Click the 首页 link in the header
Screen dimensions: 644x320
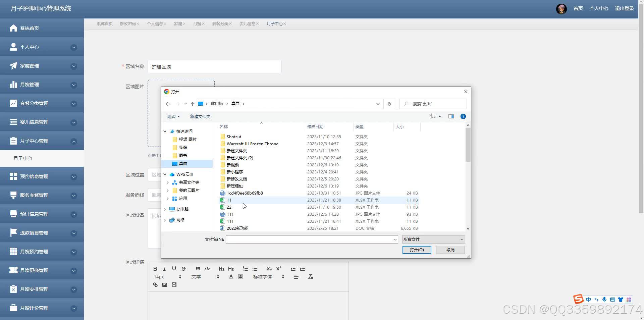tap(578, 9)
